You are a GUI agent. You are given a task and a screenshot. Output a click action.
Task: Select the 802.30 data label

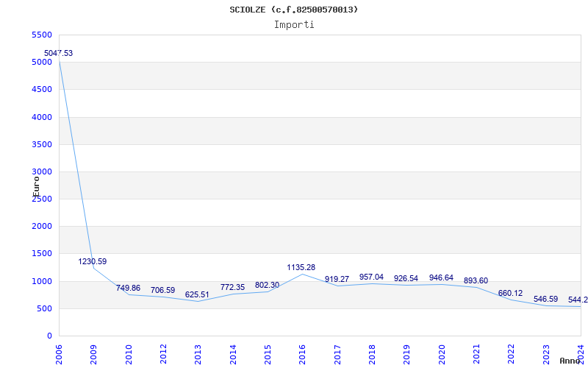[267, 285]
